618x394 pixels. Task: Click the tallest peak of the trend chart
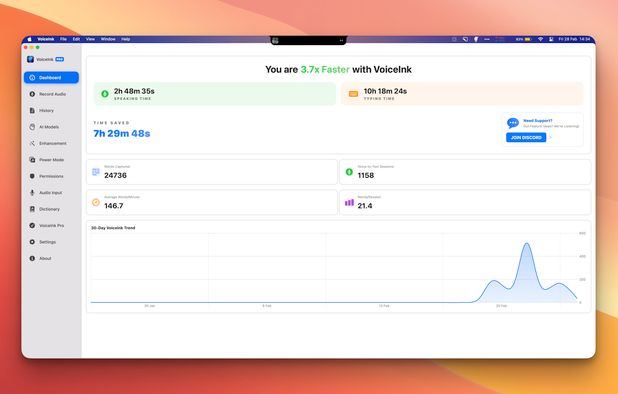(x=527, y=244)
